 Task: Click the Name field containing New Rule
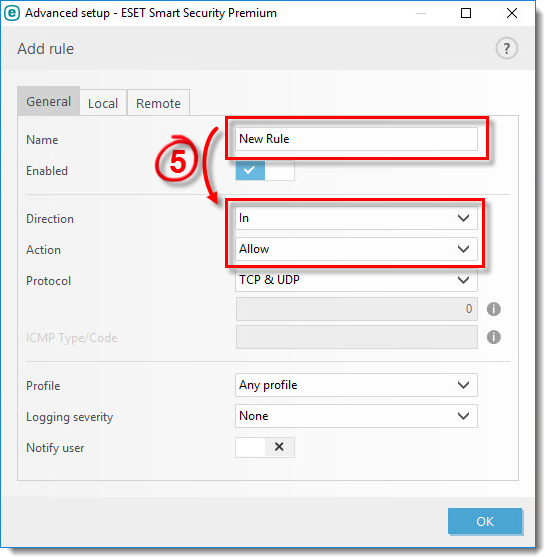(356, 139)
